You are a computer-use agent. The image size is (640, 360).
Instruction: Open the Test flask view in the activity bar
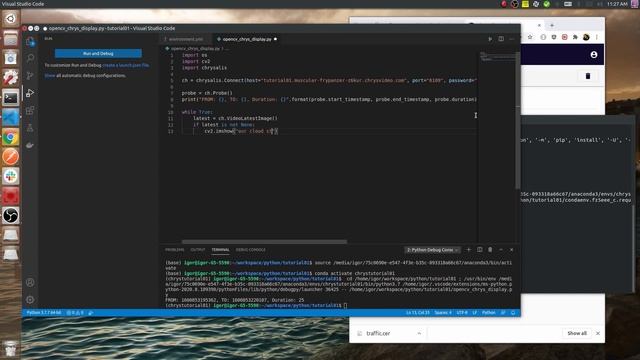[x=30, y=128]
